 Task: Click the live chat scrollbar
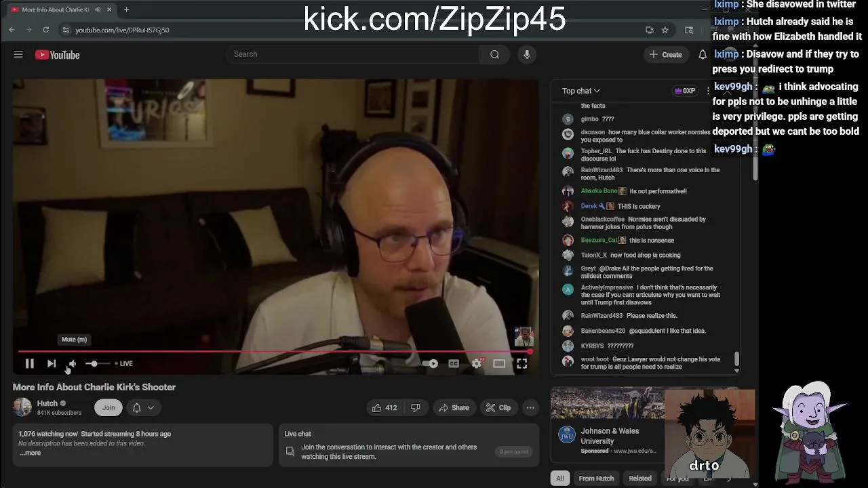pos(736,359)
